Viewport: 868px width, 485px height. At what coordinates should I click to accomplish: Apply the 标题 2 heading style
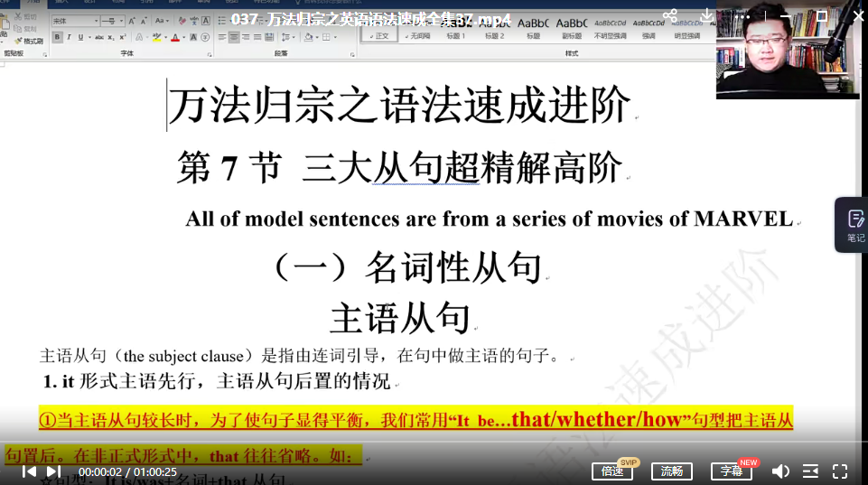pyautogui.click(x=494, y=29)
